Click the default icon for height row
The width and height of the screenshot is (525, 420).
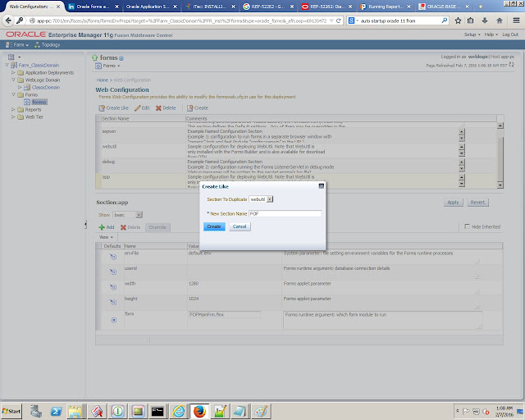click(x=113, y=302)
